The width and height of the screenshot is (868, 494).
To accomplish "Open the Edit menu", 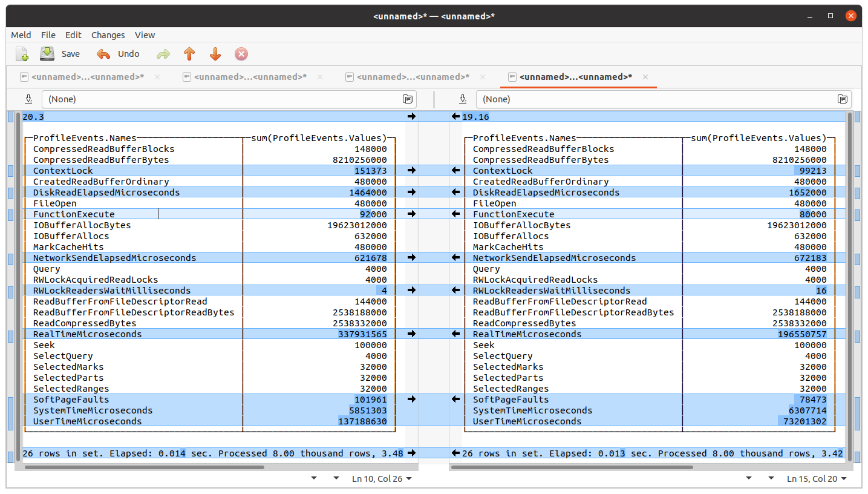I will [73, 35].
